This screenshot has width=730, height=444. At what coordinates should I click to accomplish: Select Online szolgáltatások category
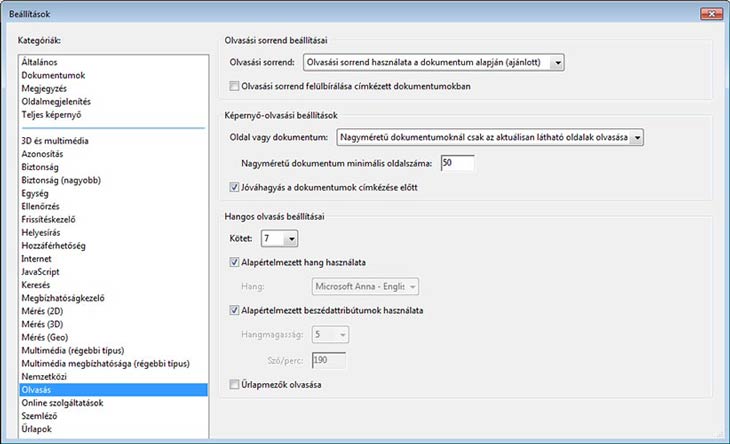coord(114,403)
